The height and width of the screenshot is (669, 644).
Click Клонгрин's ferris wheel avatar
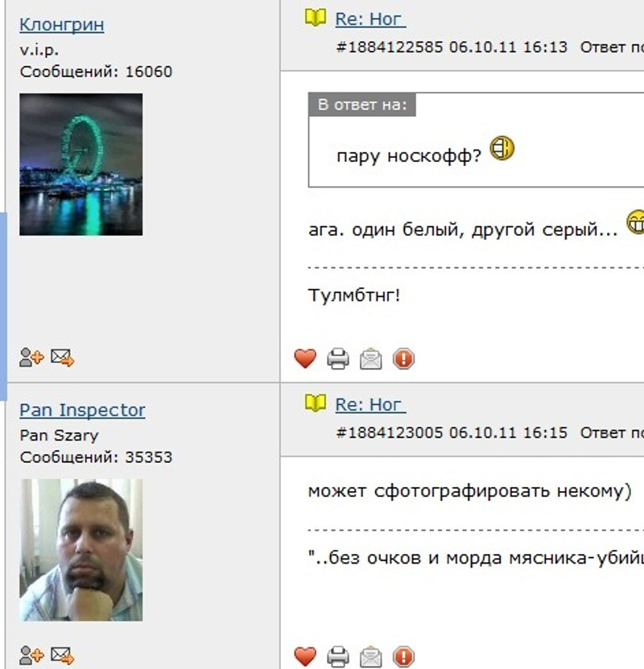(81, 165)
